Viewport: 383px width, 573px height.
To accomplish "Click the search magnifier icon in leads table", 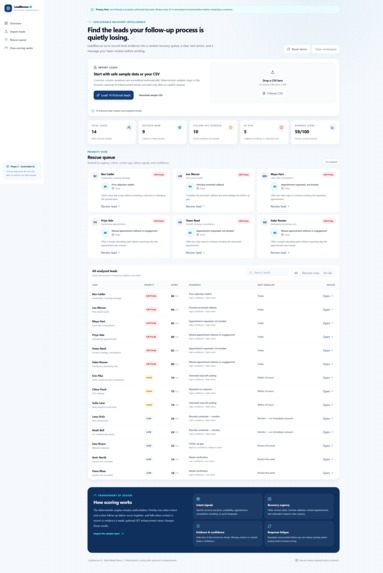I will pos(250,273).
